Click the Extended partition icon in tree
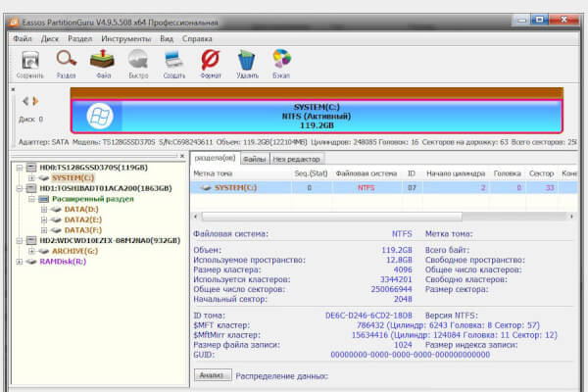This screenshot has height=392, width=588. [44, 199]
